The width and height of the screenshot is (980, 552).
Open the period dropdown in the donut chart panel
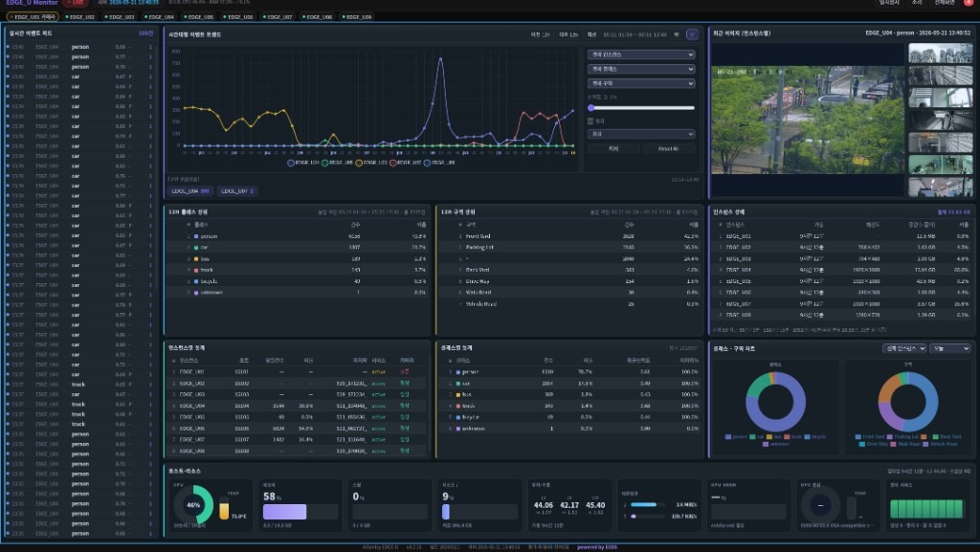(x=950, y=348)
